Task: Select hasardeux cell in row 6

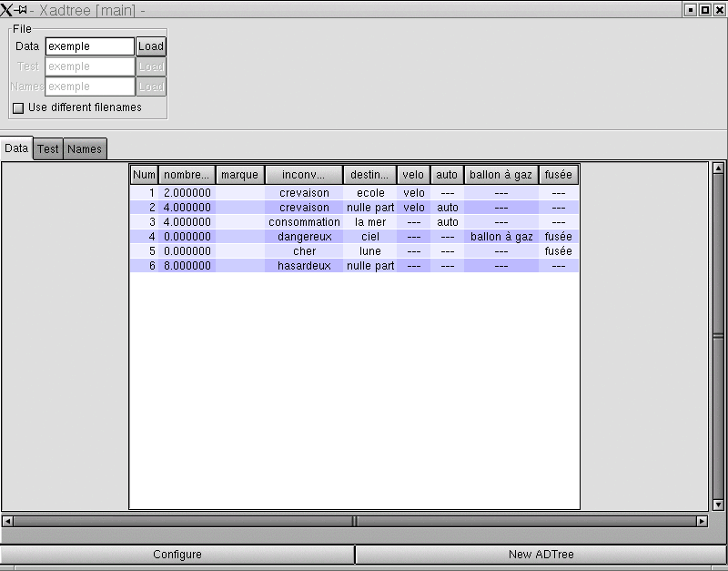Action: click(x=304, y=266)
